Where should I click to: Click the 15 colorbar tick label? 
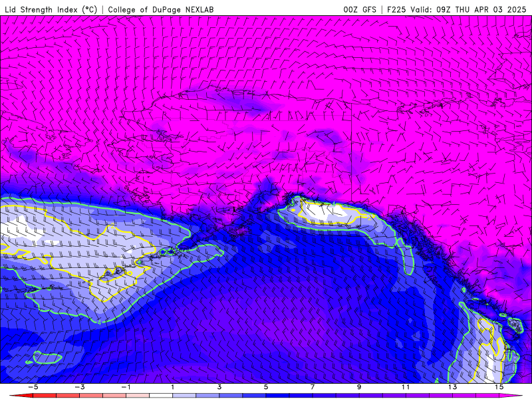(x=499, y=387)
